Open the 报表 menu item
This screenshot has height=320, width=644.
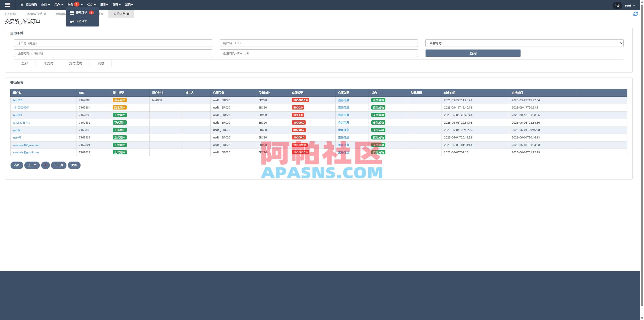104,4
